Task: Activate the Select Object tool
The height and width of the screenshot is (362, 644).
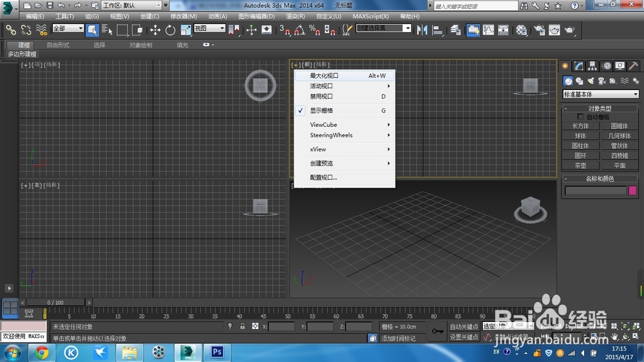Action: 92,30
